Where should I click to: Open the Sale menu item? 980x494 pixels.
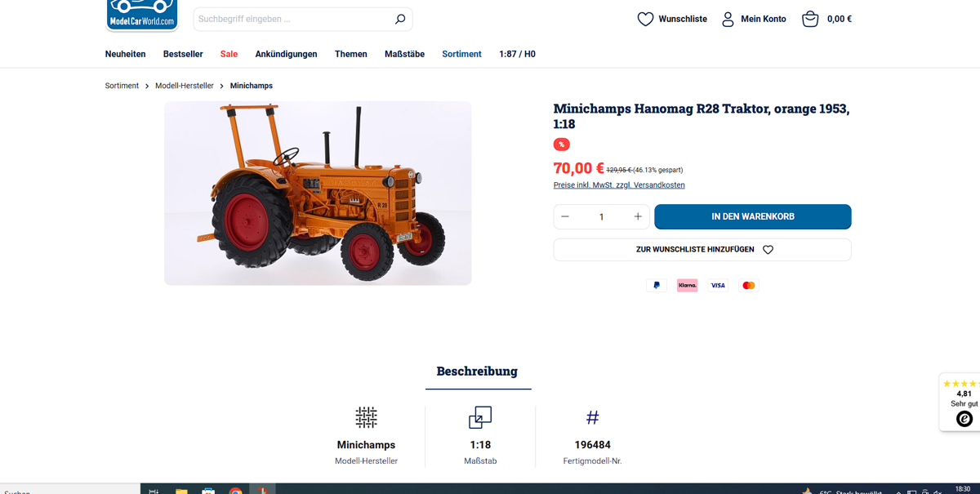coord(229,54)
